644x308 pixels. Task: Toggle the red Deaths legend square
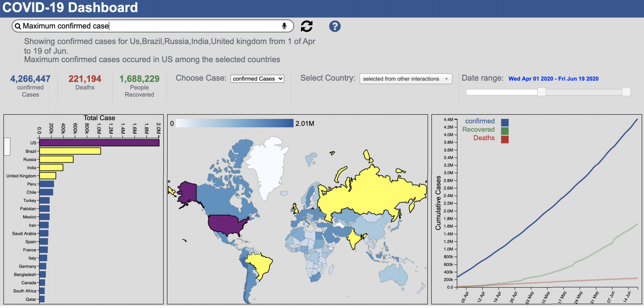[x=505, y=139]
